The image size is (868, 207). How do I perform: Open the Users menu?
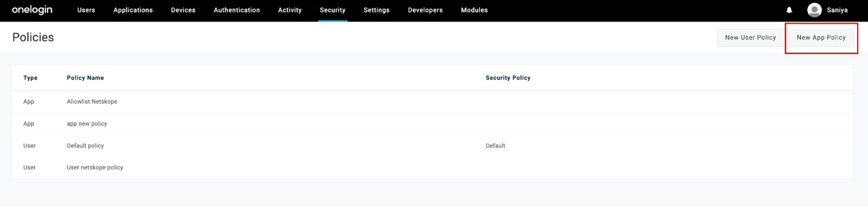86,10
